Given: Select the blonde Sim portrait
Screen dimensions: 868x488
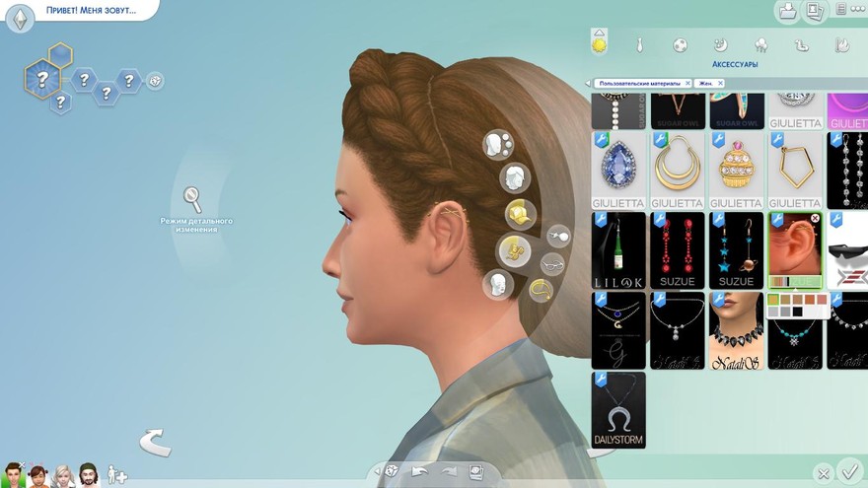Looking at the screenshot, I should [63, 475].
